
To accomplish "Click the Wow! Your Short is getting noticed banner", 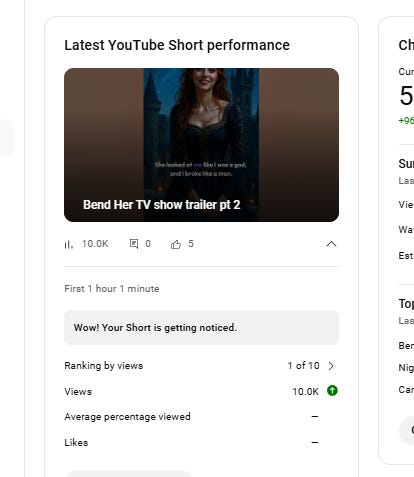I will 201,328.
